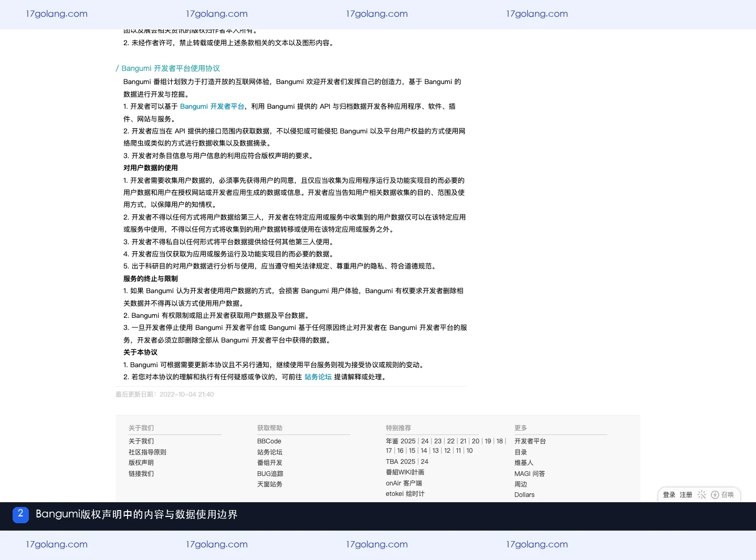Image resolution: width=756 pixels, height=560 pixels.
Task: Open onAir 客户端 footer link
Action: point(404,483)
